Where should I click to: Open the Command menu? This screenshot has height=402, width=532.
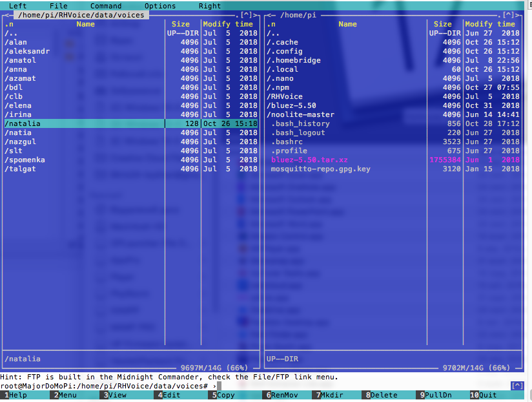point(106,6)
